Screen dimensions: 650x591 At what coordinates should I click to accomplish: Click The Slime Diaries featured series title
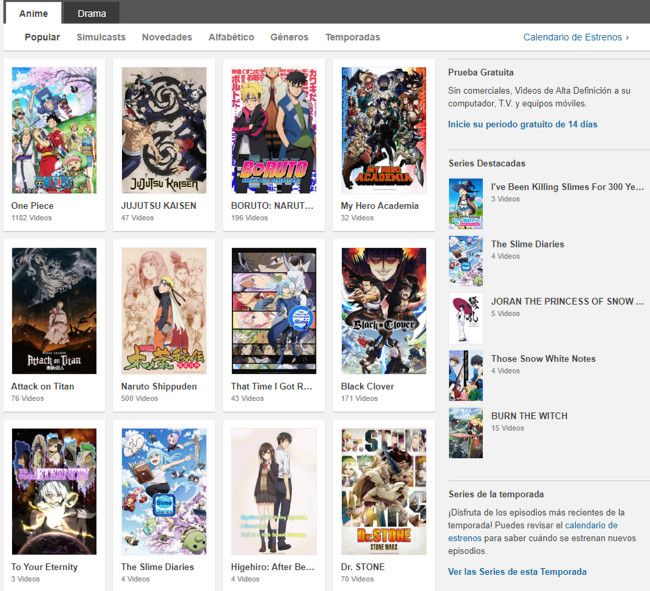[528, 244]
